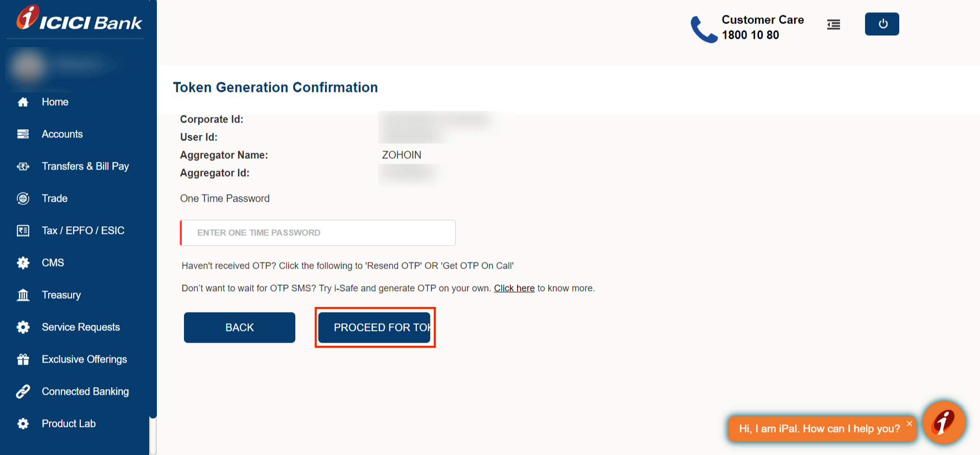The image size is (980, 455).
Task: Open the CMS menu item
Action: point(53,263)
